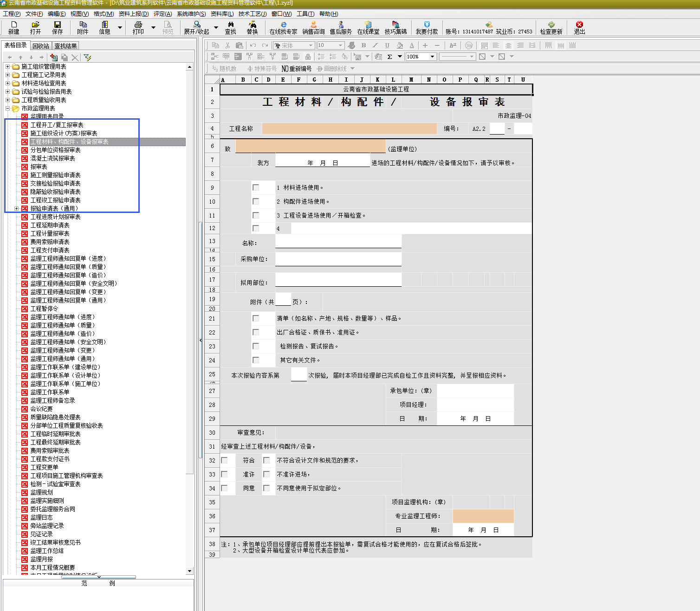Open the zoom 100% dropdown
This screenshot has width=700, height=611.
pyautogui.click(x=432, y=57)
